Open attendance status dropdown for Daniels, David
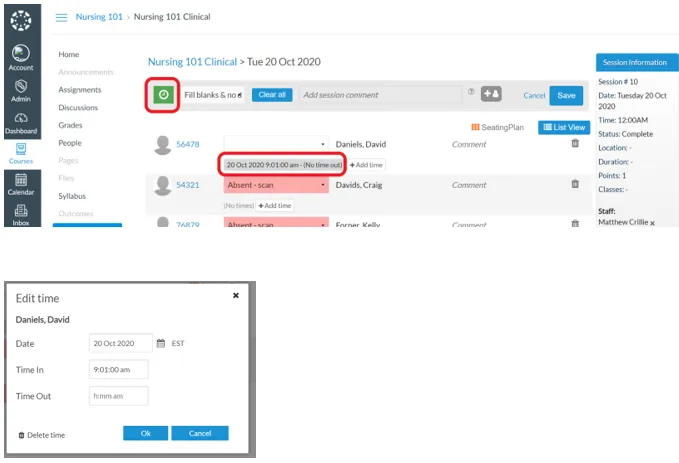 [x=276, y=144]
